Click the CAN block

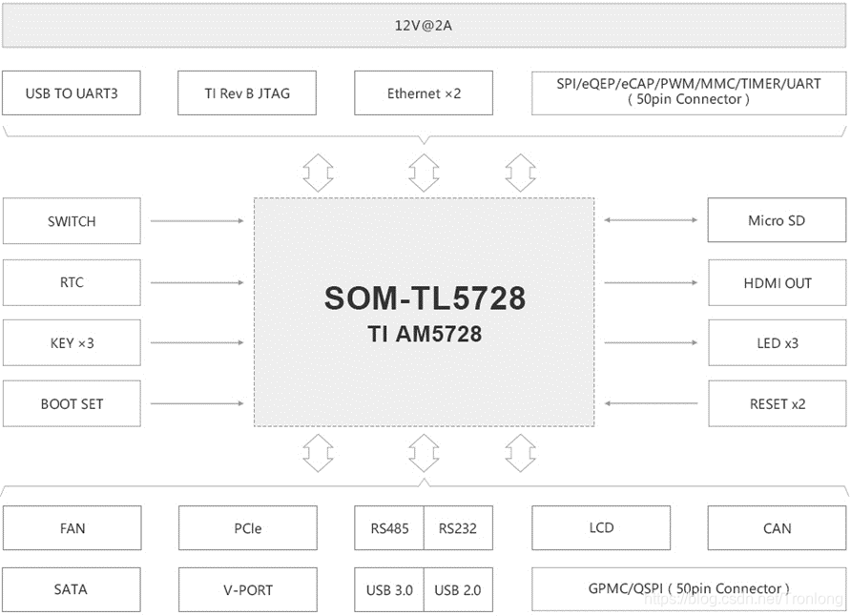777,528
